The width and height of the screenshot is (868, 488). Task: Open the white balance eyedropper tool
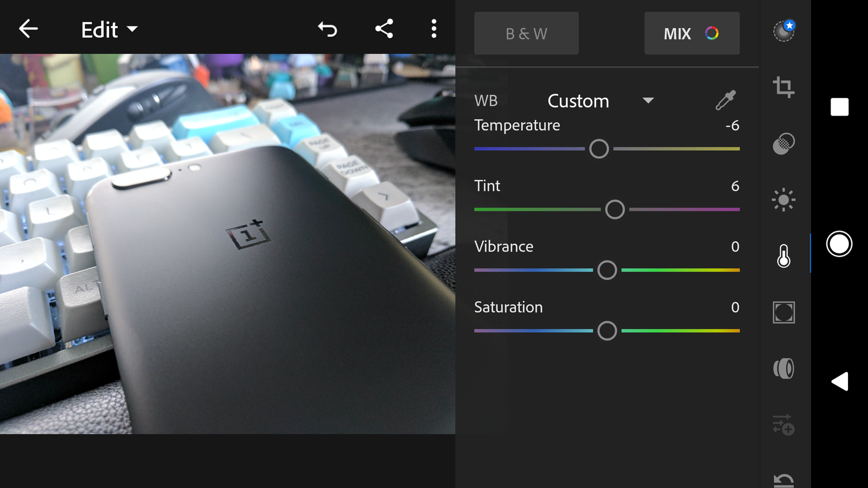tap(727, 100)
